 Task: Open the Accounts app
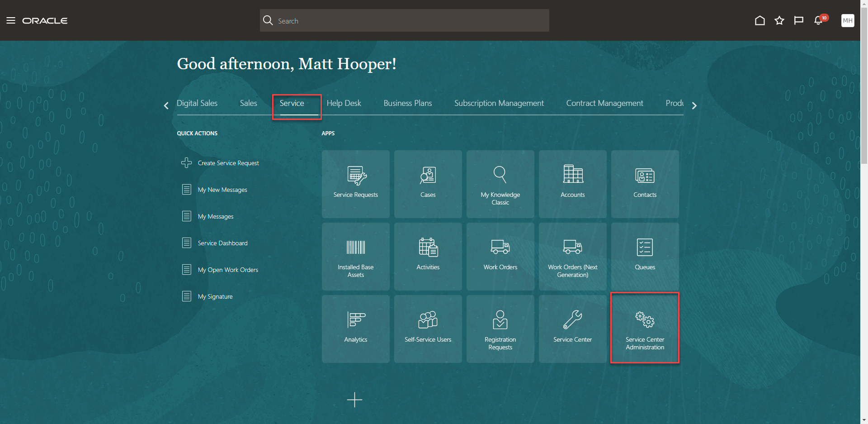click(573, 184)
